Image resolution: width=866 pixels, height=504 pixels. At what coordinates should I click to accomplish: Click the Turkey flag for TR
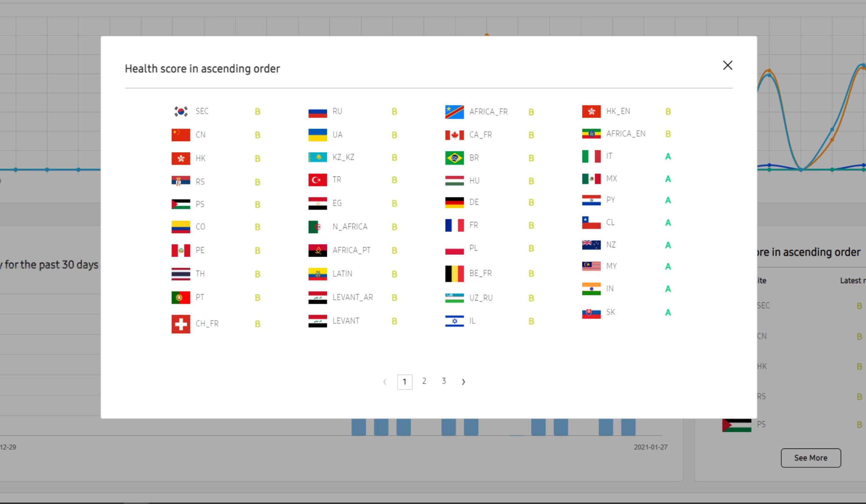[x=318, y=180]
